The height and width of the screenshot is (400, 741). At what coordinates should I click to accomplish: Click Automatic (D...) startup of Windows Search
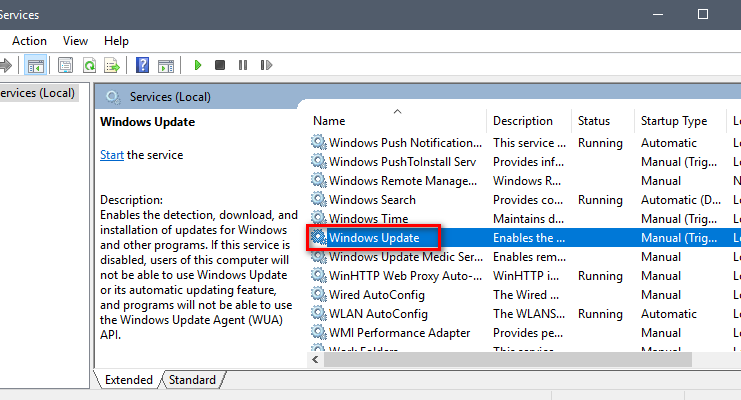point(681,200)
